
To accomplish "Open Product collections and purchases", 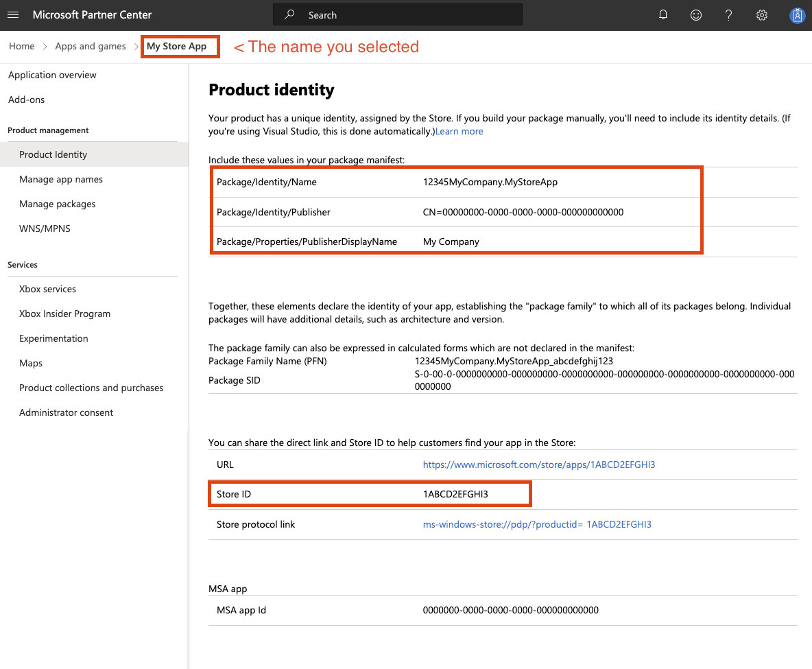I will (x=91, y=388).
